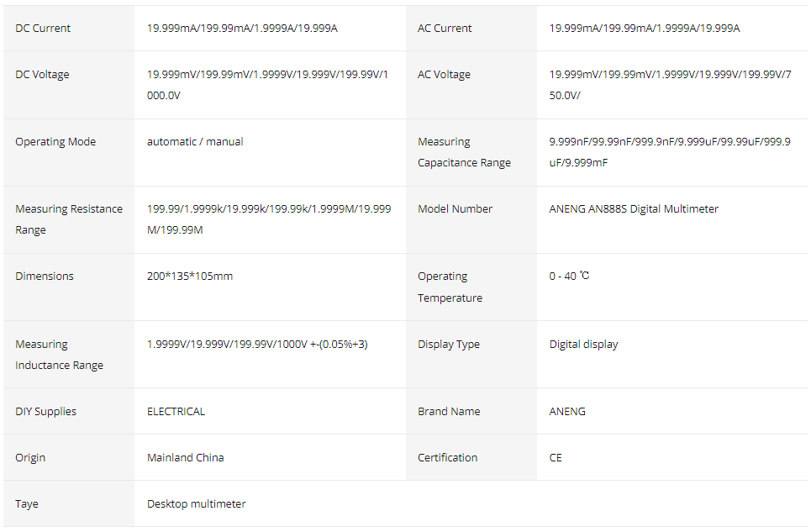811x532 pixels.
Task: Select the AC Current range values
Action: (x=645, y=29)
